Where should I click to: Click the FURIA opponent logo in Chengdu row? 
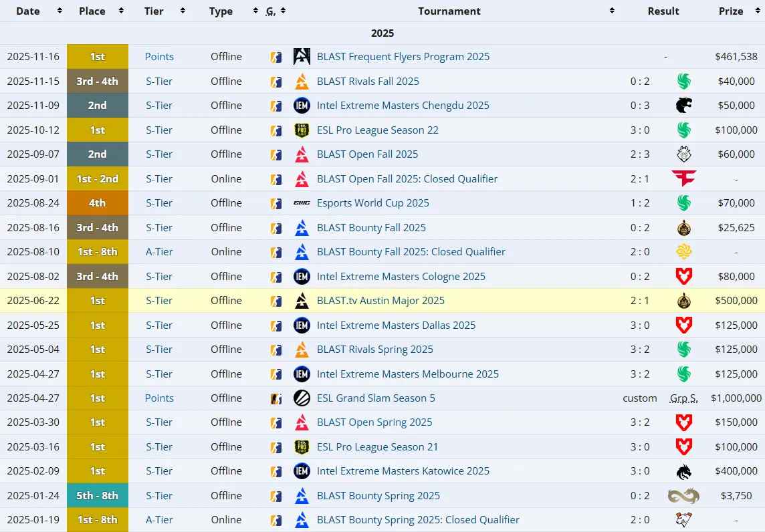tap(684, 106)
